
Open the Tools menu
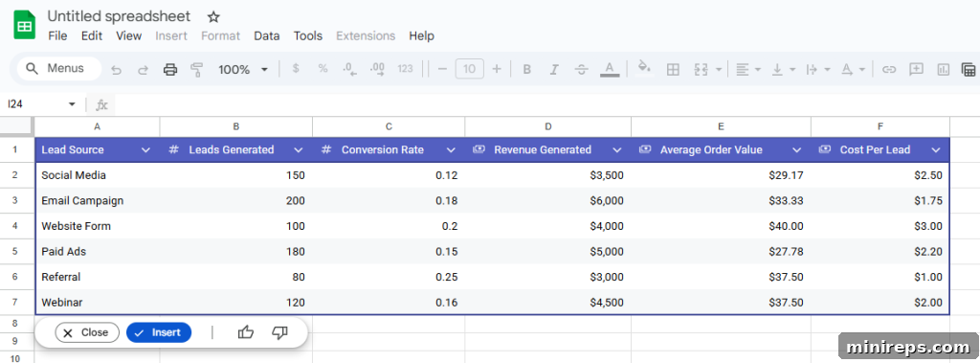pyautogui.click(x=308, y=35)
